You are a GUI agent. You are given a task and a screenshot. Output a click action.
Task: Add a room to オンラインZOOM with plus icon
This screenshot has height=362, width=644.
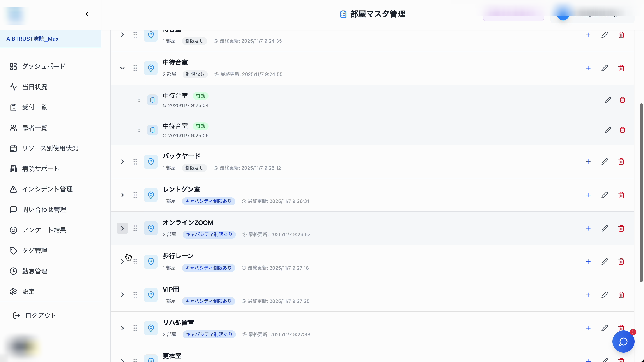coord(588,228)
